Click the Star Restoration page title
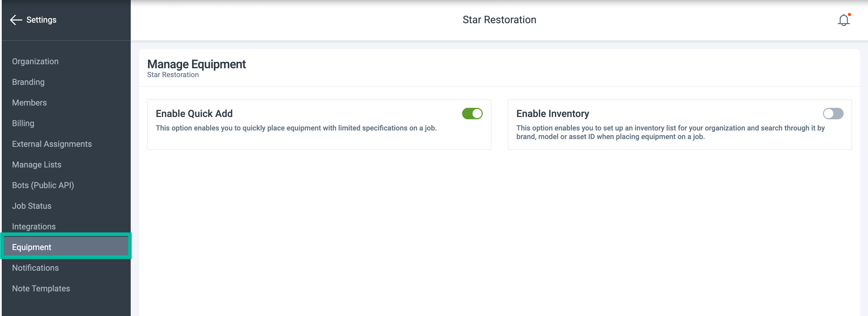This screenshot has height=316, width=868. (499, 20)
